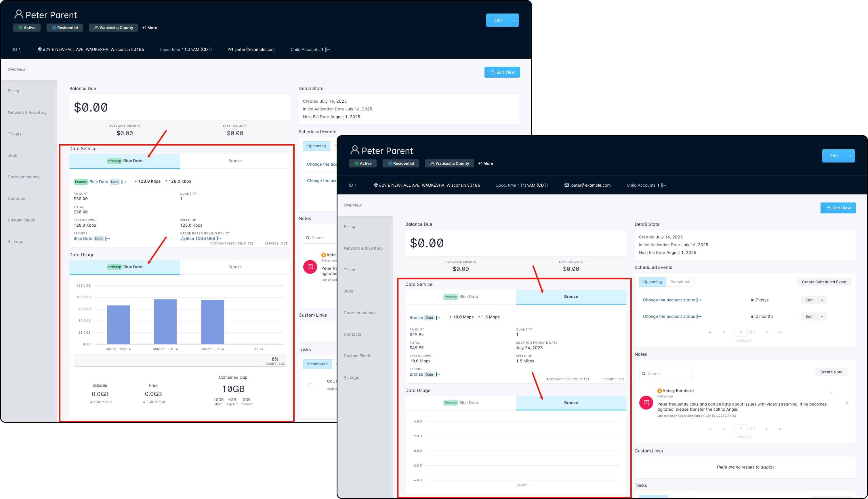Viewport: 868px width, 499px height.
Task: Open All Logs in the back window sidebar
Action: click(x=16, y=242)
